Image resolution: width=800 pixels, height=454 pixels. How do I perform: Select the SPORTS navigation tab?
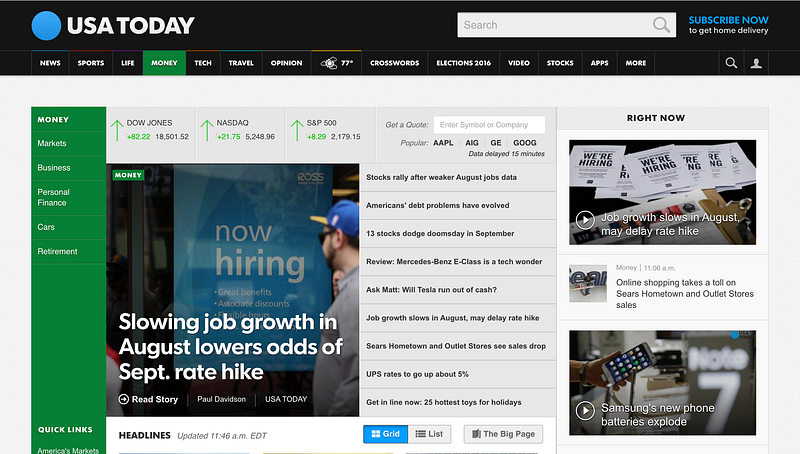point(91,63)
